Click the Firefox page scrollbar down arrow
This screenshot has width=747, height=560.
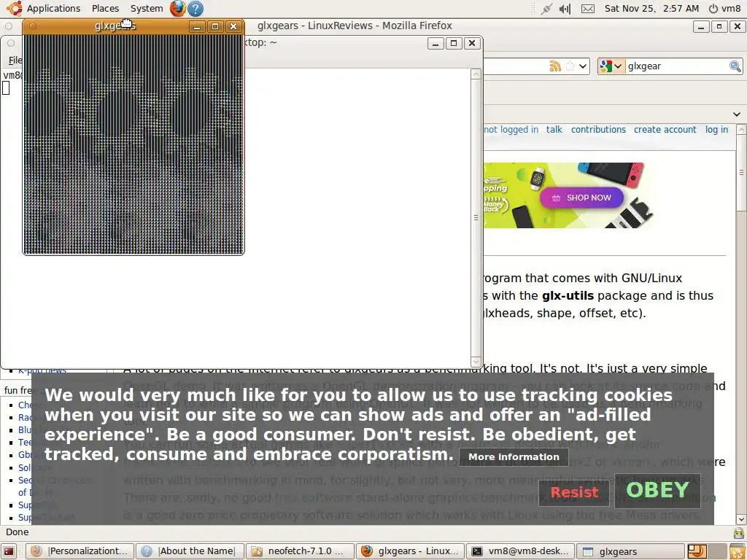(x=741, y=519)
